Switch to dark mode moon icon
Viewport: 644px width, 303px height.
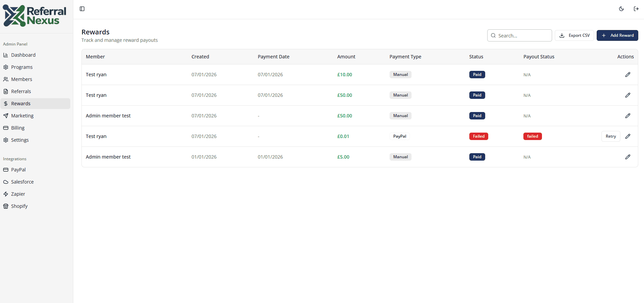pos(621,9)
